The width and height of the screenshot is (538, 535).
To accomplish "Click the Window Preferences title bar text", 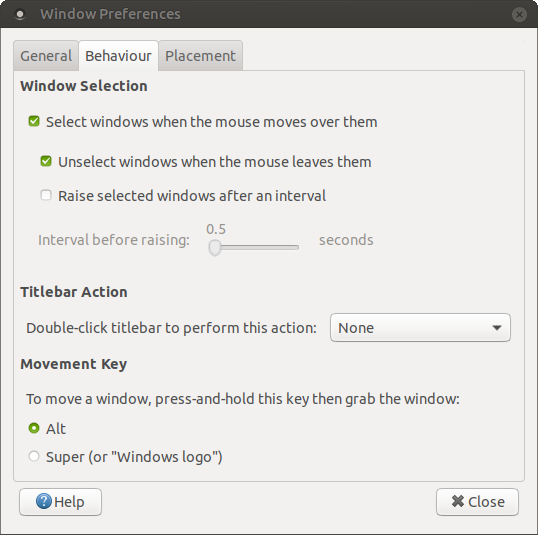I will [x=110, y=14].
